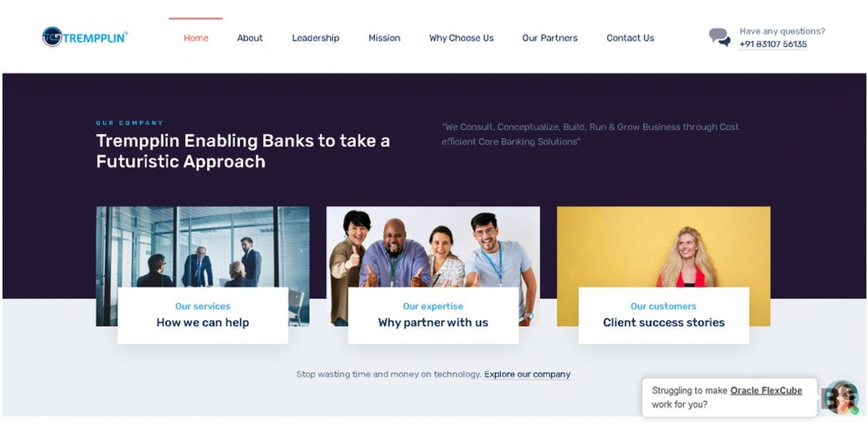This screenshot has width=868, height=427.
Task: Go to the Contact Us page
Action: coord(630,38)
